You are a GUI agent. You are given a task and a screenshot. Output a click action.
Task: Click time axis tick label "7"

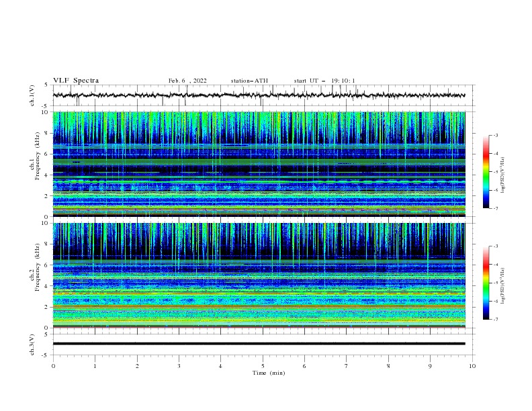pos(347,366)
